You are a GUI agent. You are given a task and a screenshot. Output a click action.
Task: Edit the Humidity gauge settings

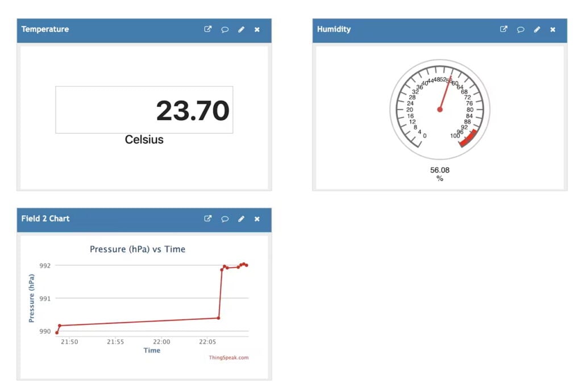(x=537, y=30)
